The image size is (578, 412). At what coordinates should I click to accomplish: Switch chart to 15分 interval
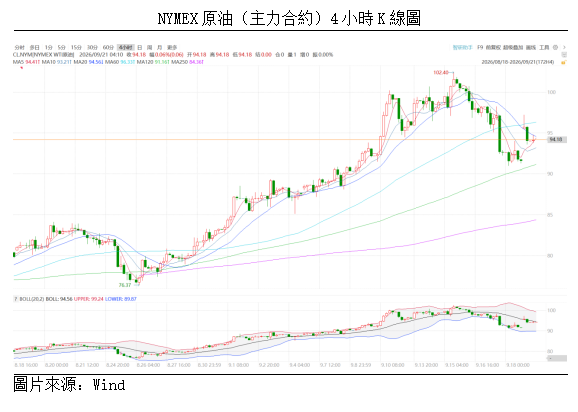point(76,48)
